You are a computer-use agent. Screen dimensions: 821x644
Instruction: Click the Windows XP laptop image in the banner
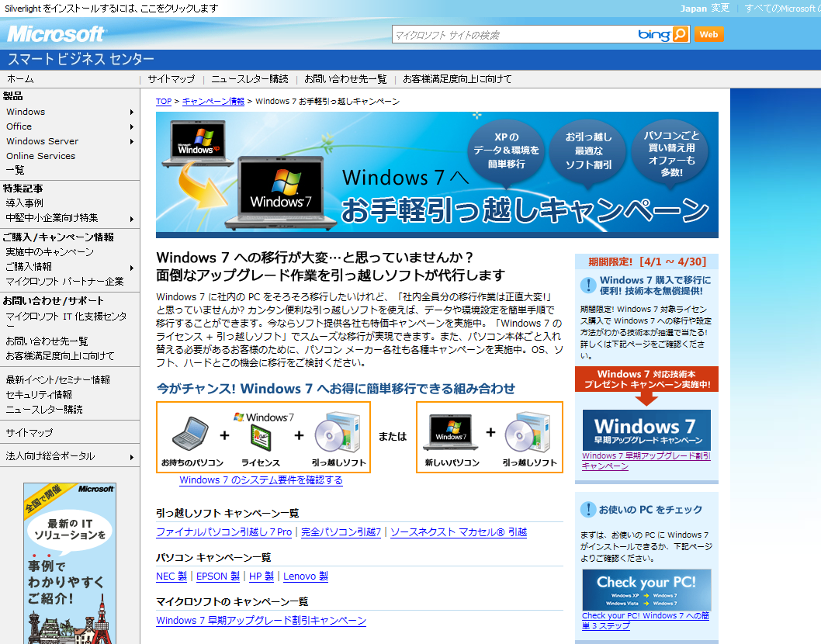tap(197, 143)
